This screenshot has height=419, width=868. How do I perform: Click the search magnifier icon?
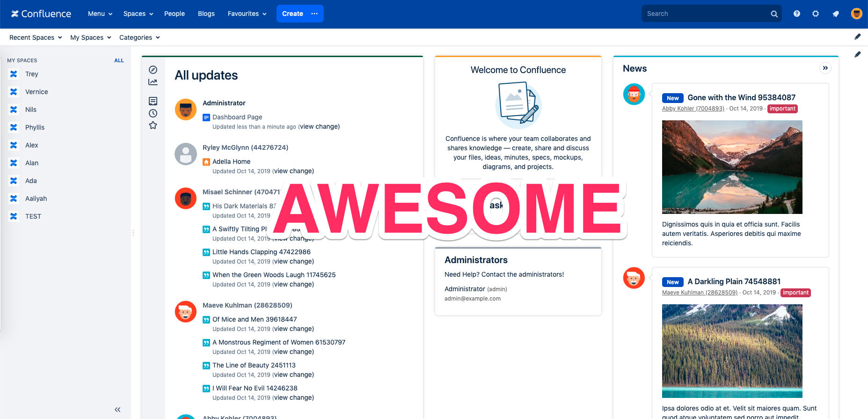point(774,14)
